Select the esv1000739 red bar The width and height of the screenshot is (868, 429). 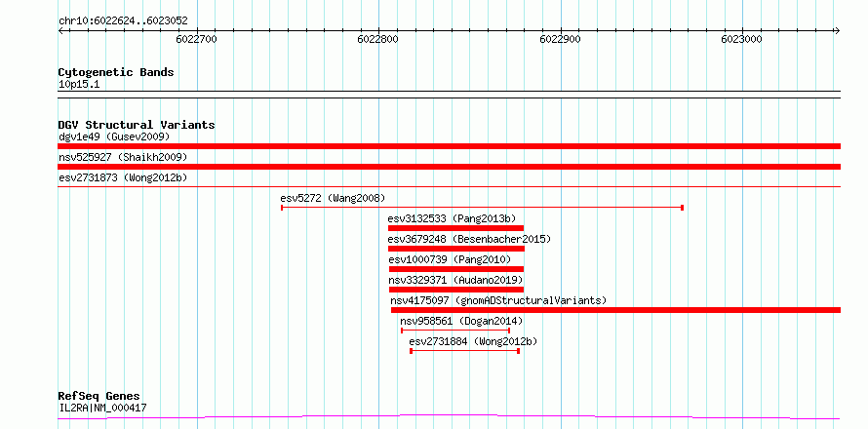point(456,269)
